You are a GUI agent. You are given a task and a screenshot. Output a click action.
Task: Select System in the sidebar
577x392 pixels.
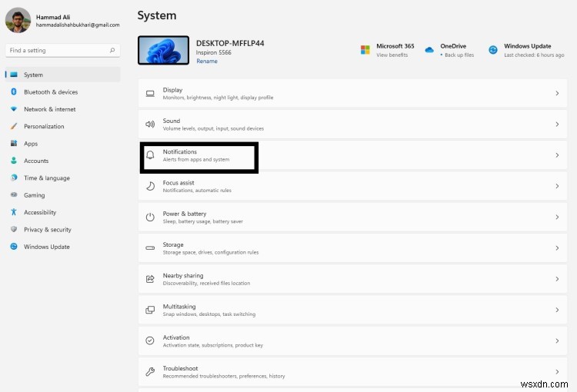click(x=62, y=75)
